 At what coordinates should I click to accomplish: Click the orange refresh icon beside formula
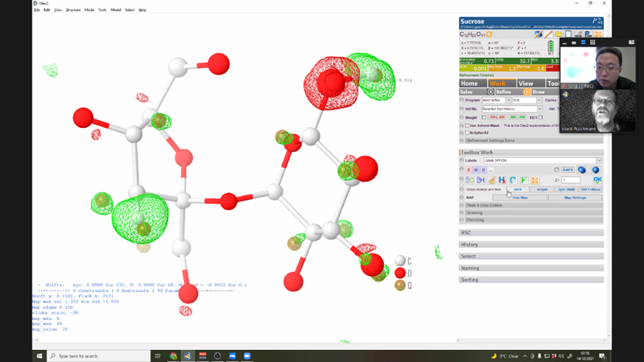click(x=489, y=35)
